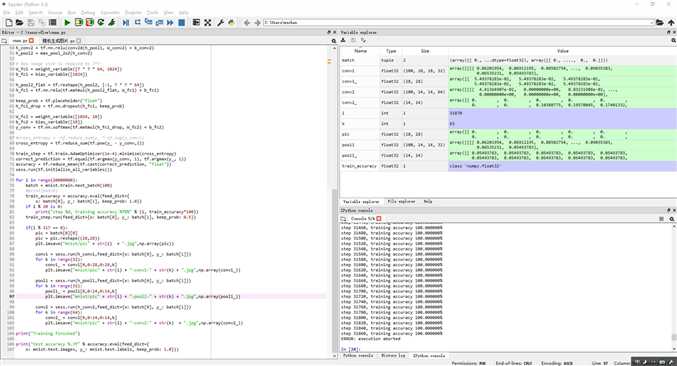Select the train_accuracy variable row
Image resolution: width=677 pixels, height=366 pixels.
[508, 166]
